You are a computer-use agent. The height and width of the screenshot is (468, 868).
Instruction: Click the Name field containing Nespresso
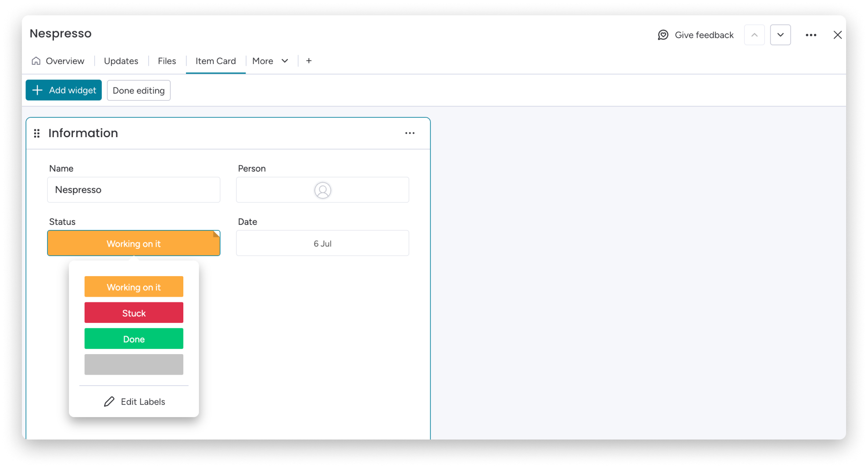click(134, 190)
